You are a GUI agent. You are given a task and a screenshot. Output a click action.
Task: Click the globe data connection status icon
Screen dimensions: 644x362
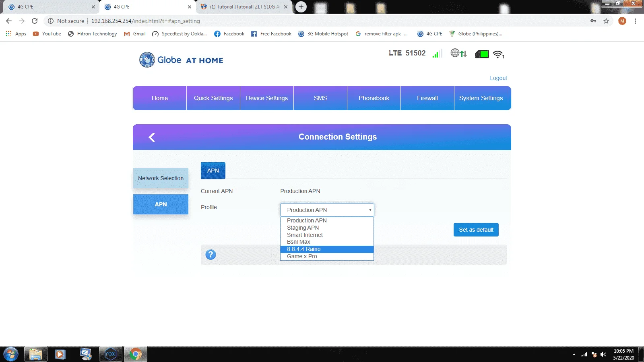click(458, 53)
